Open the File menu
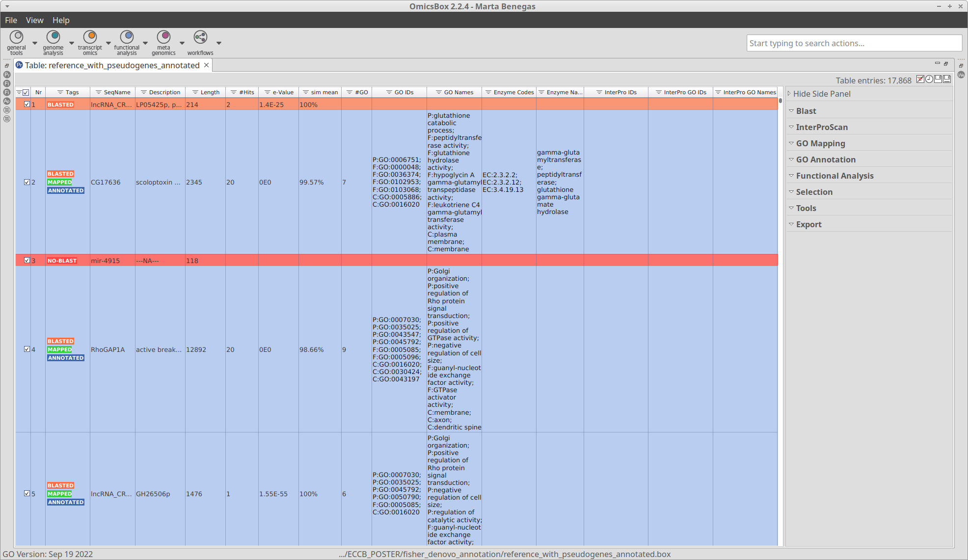This screenshot has height=560, width=968. [11, 20]
